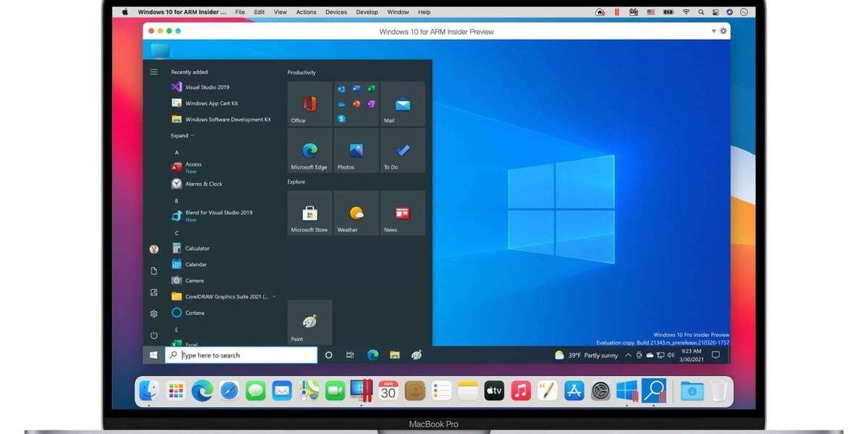Open the Actions menu
Image resolution: width=868 pixels, height=434 pixels.
[306, 12]
